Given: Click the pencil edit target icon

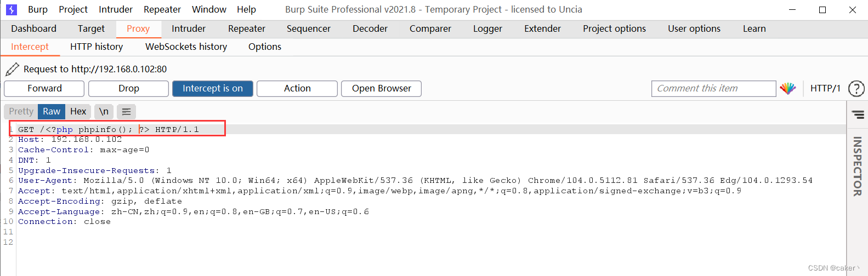Looking at the screenshot, I should coord(12,69).
